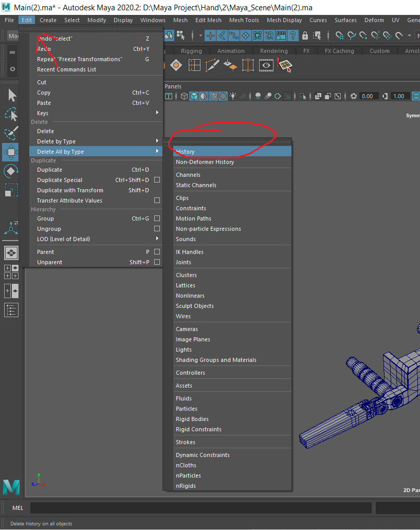
Task: Choose Recent Commands List
Action: (x=96, y=69)
